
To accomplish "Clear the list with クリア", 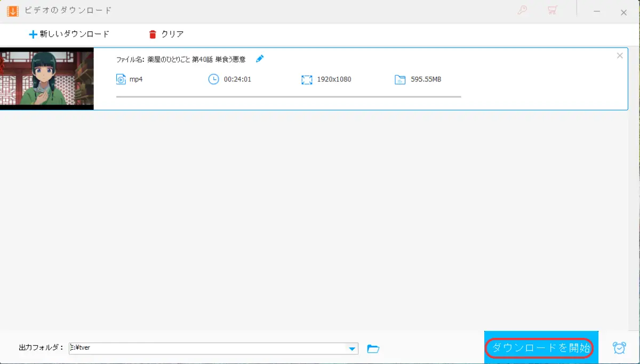I will [166, 34].
